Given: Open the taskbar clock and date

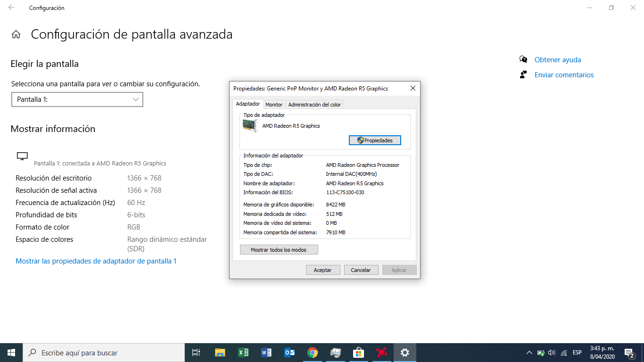Looking at the screenshot, I should click(603, 353).
